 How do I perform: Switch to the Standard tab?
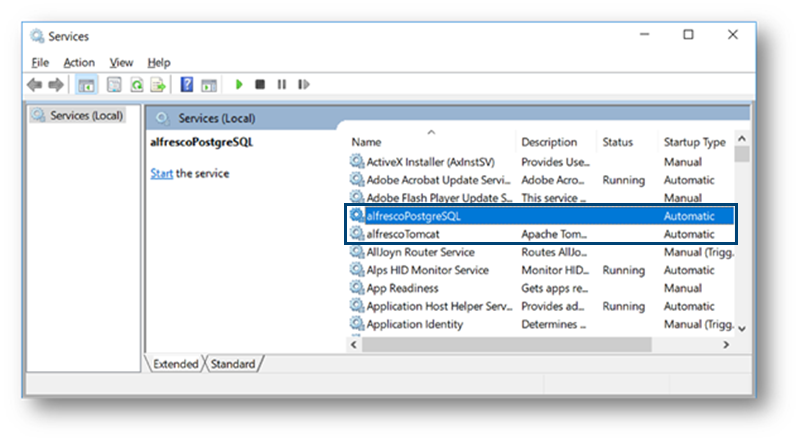232,364
